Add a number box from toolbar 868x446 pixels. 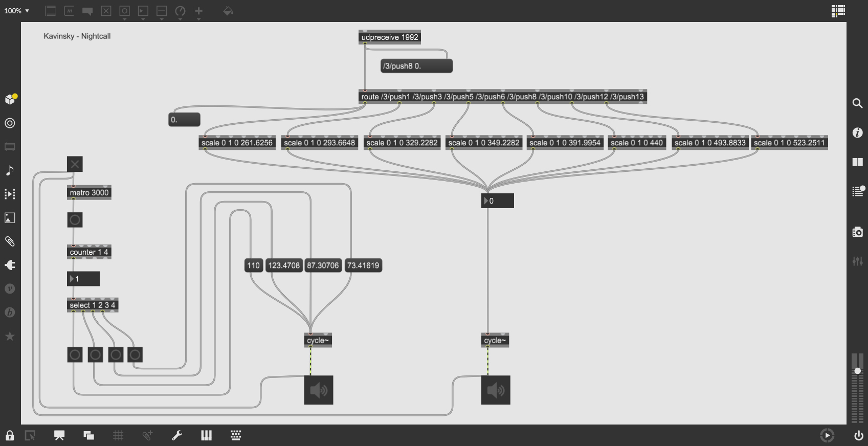143,11
